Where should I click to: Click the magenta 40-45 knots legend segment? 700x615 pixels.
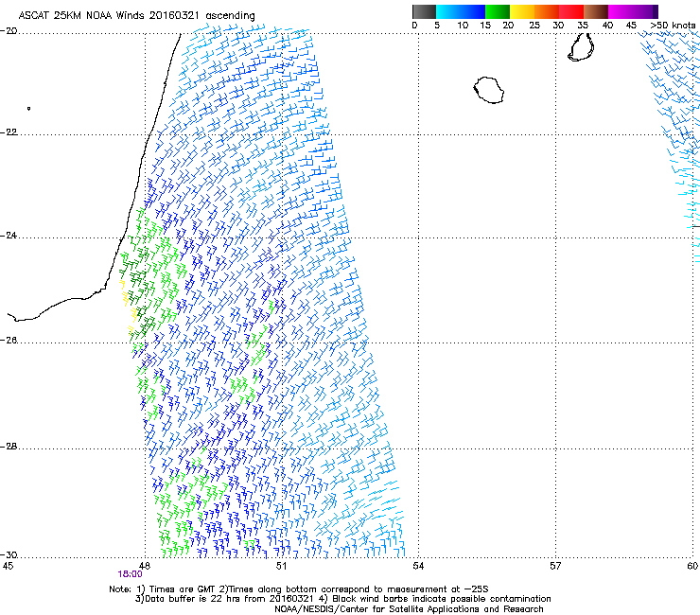tap(621, 11)
